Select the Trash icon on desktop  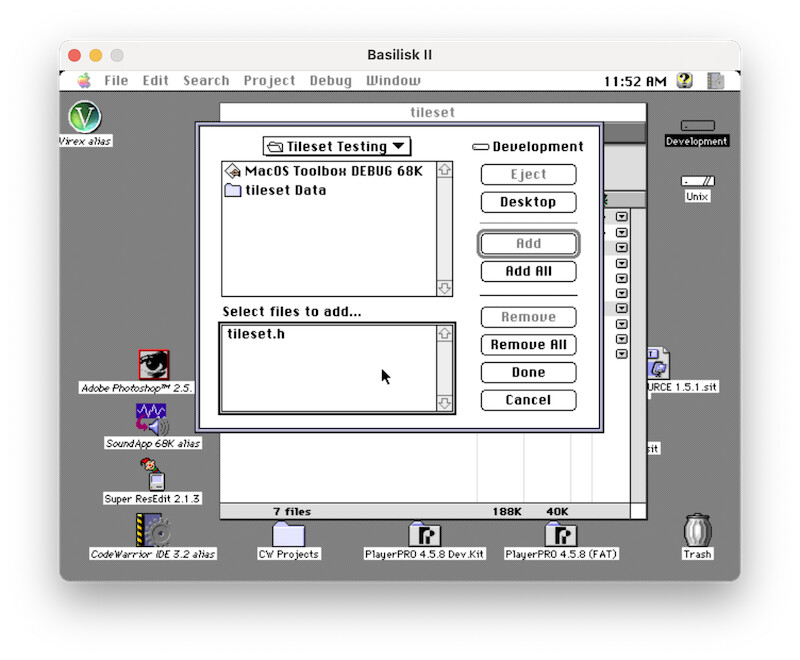(697, 530)
